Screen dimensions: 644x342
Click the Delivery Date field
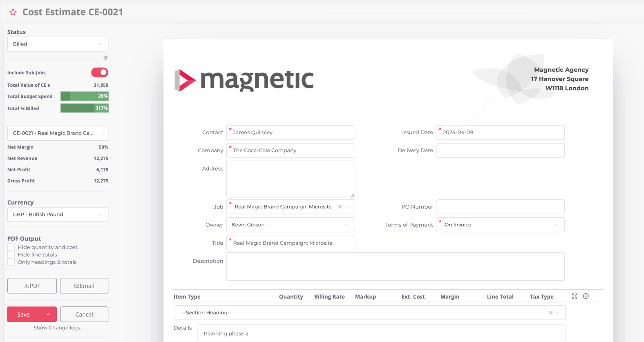point(500,151)
